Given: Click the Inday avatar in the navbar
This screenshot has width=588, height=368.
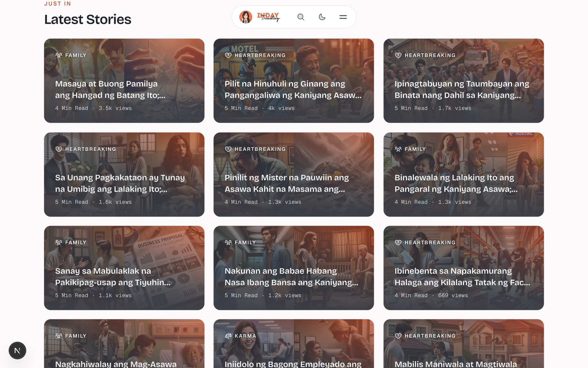Looking at the screenshot, I should [x=246, y=17].
